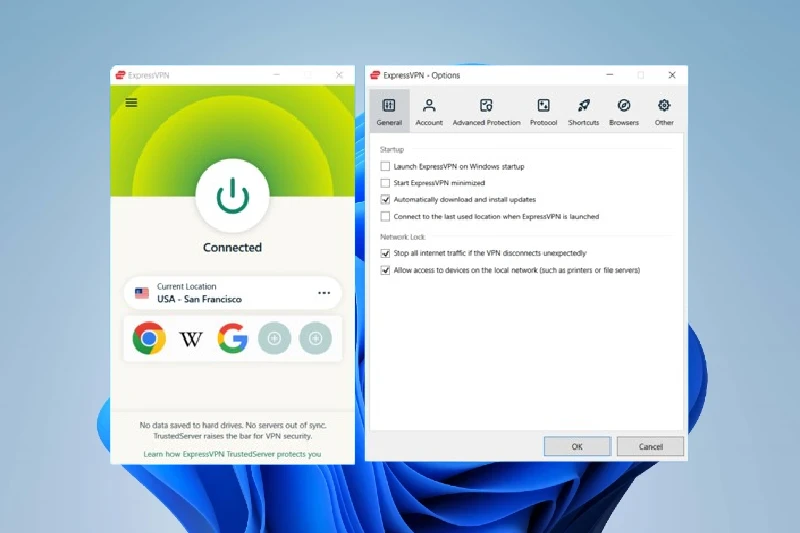Close the main ExpressVPN window

point(339,75)
